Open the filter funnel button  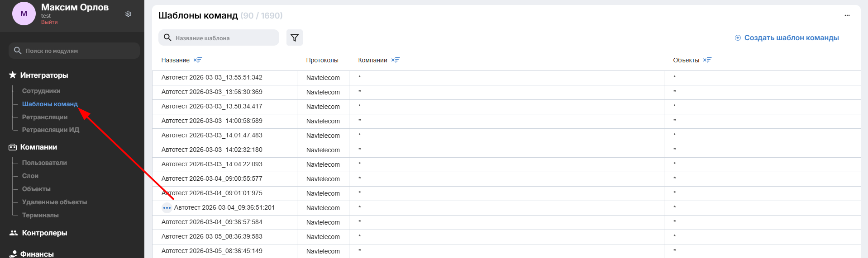click(295, 38)
